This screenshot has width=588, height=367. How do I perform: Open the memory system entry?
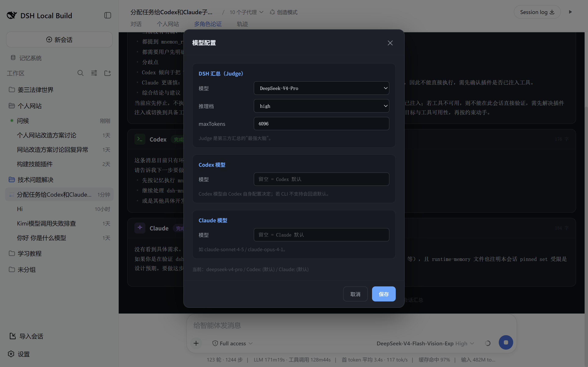click(26, 58)
